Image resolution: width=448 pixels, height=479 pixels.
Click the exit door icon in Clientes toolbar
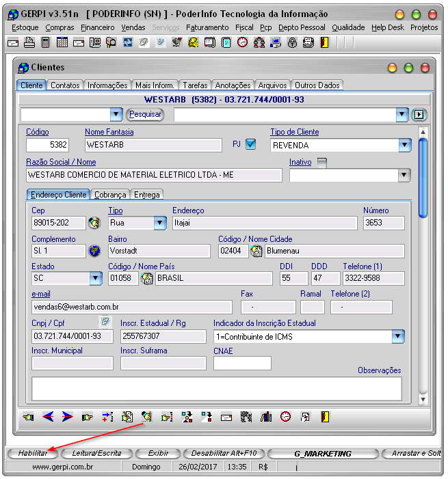pyautogui.click(x=325, y=417)
